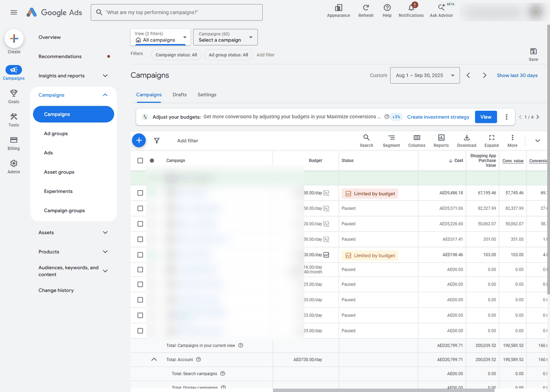Screen dimensions: 550x392
Task: Open recommendation banner three-dot menu
Action: point(506,117)
